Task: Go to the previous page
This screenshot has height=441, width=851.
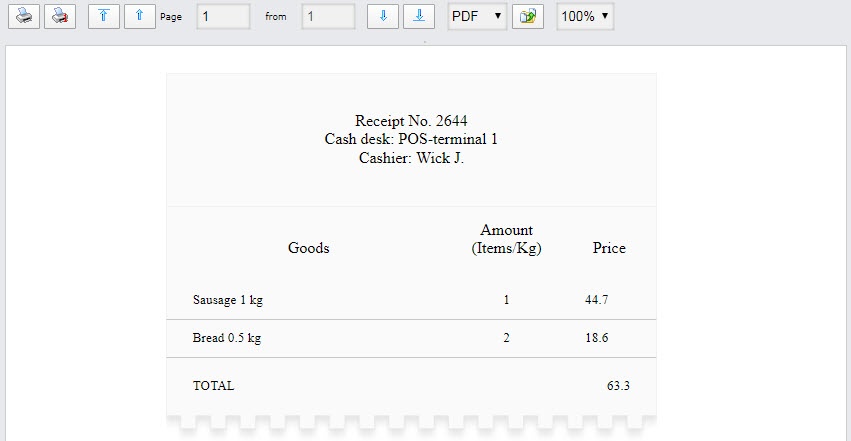Action: [139, 17]
